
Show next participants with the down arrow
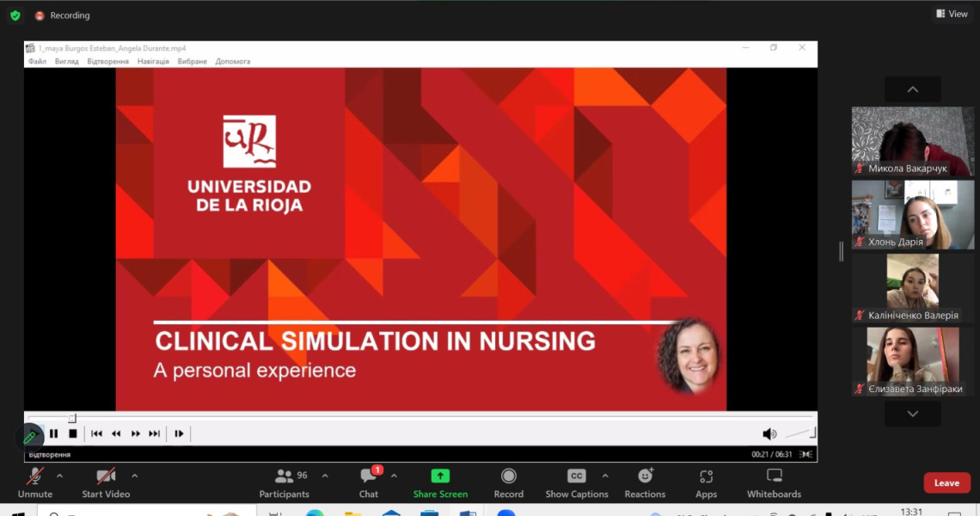(x=912, y=414)
